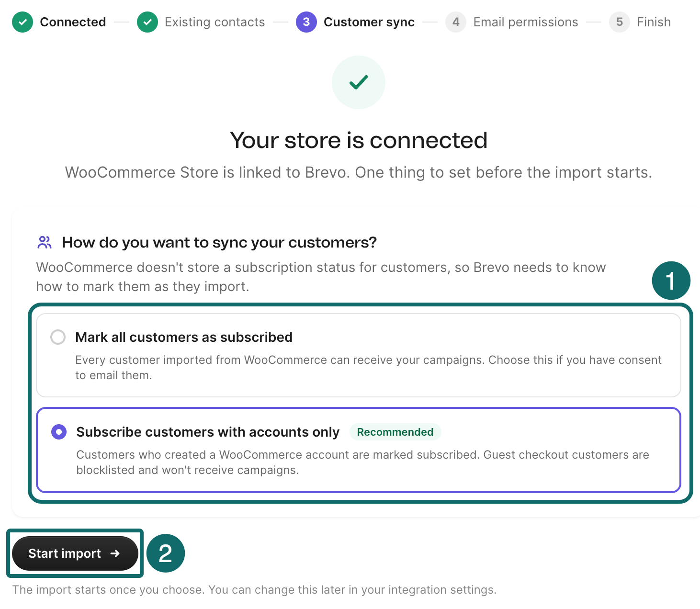Click the 'Every customer imported from WooCommerce' description
700x609 pixels.
tap(368, 367)
